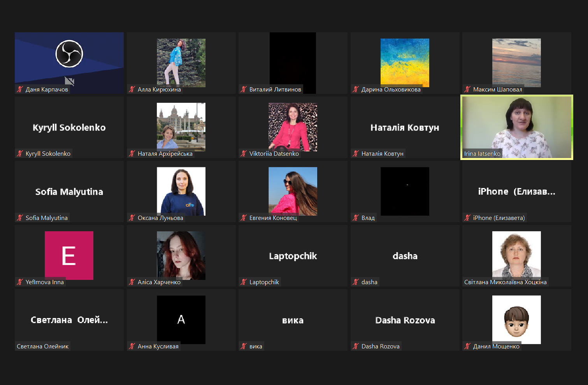Click the Максим Шаповал name label
Image resolution: width=588 pixels, height=385 pixels.
[498, 89]
